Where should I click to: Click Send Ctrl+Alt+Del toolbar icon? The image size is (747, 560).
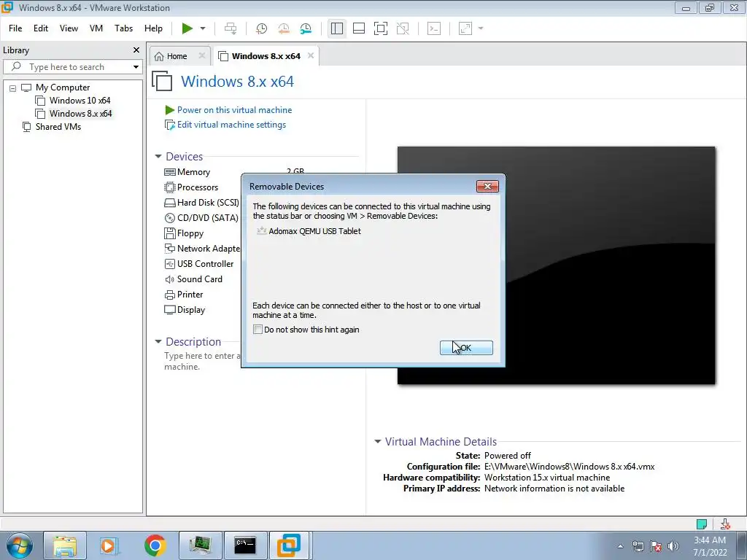(x=231, y=28)
